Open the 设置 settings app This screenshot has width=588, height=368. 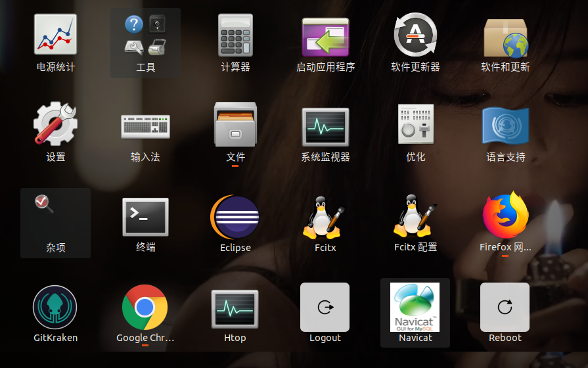tap(55, 123)
